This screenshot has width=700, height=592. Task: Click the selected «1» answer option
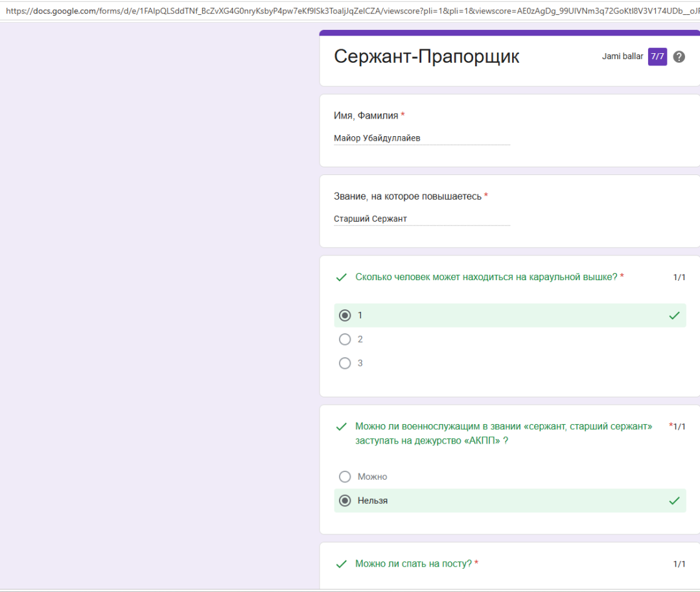tap(345, 315)
